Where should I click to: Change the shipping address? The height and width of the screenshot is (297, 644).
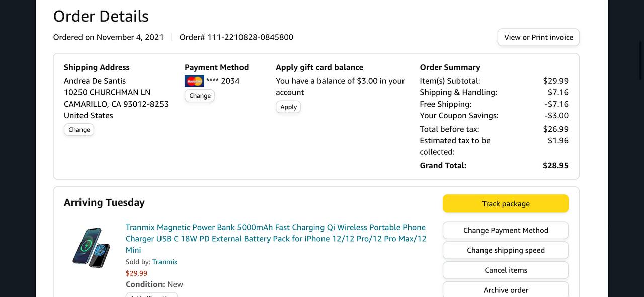pos(79,130)
